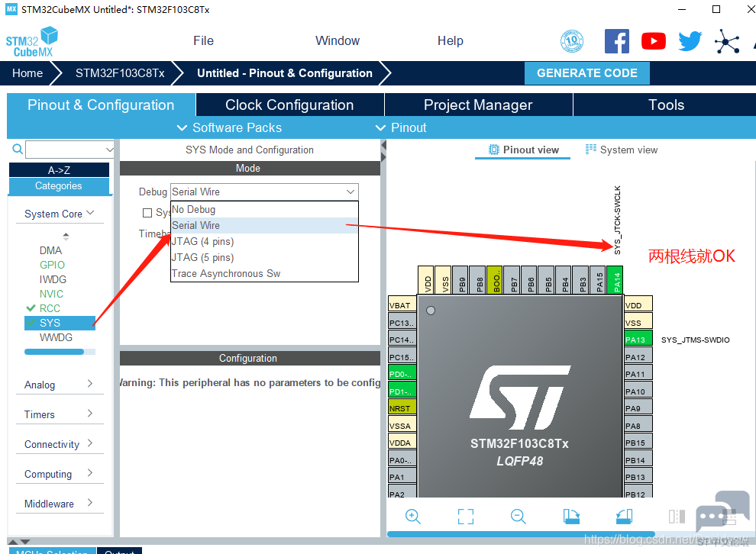Zoom out of the pinout view
This screenshot has height=554, width=756.
(x=519, y=517)
